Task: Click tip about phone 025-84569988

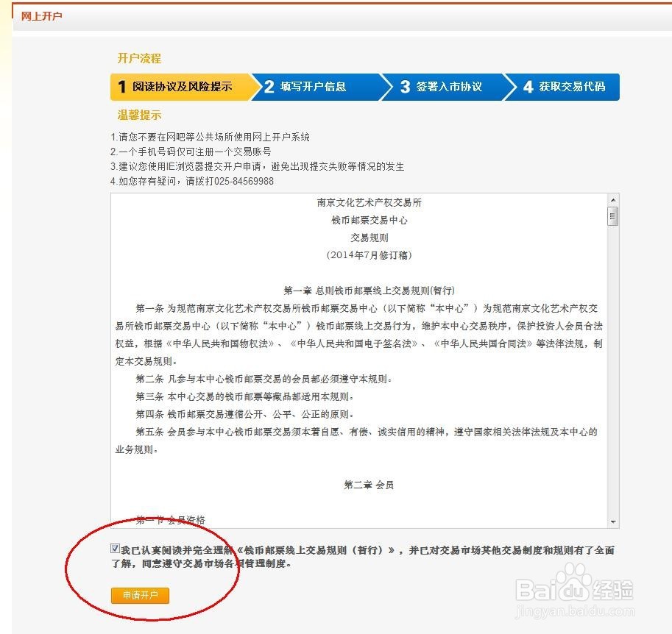Action: click(x=192, y=181)
